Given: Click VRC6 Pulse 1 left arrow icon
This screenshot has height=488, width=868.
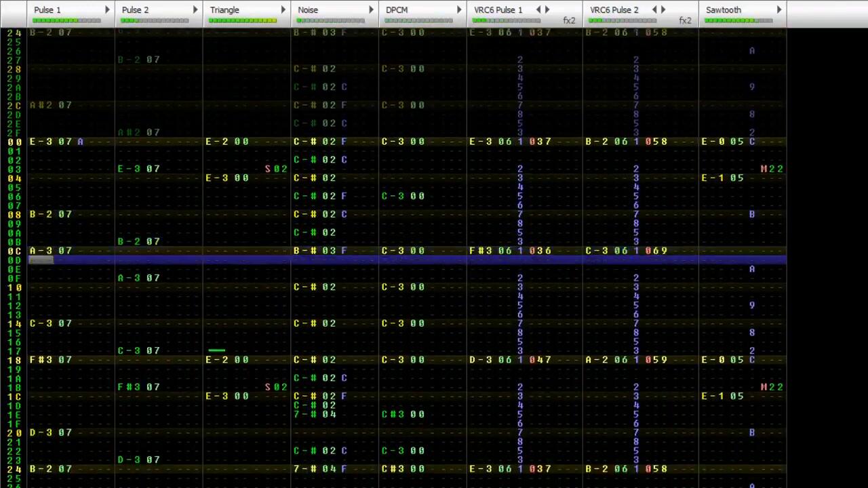Looking at the screenshot, I should point(538,10).
